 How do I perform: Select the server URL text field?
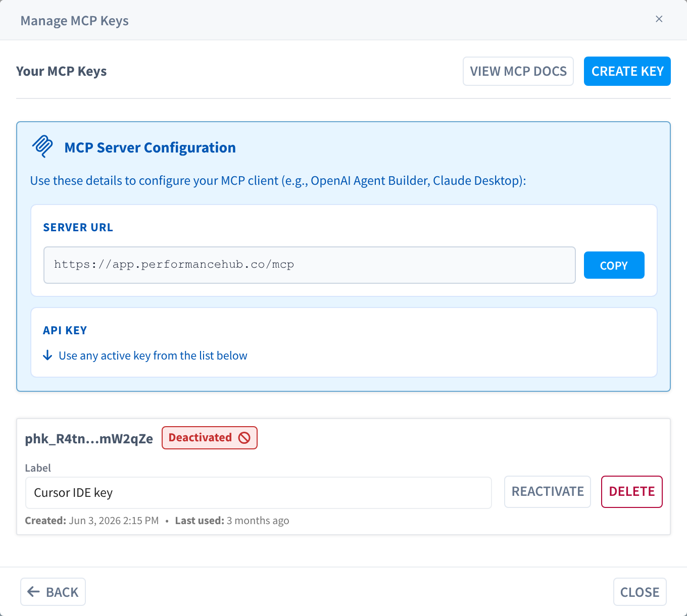tap(310, 265)
